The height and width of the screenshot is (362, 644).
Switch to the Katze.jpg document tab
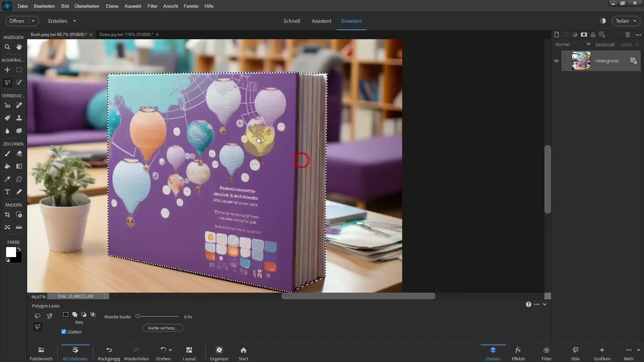(x=126, y=34)
